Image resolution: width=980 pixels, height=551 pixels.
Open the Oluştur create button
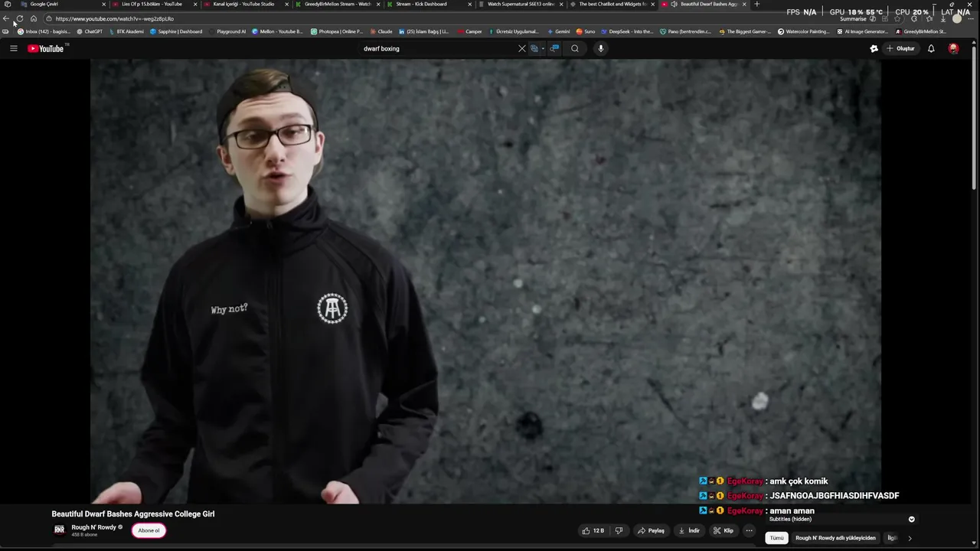(900, 48)
